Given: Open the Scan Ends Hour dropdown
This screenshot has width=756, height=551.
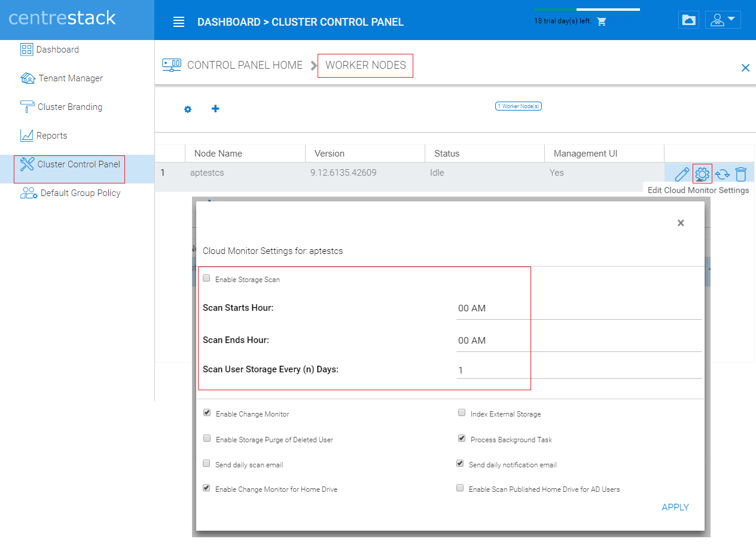Looking at the screenshot, I should (x=579, y=341).
